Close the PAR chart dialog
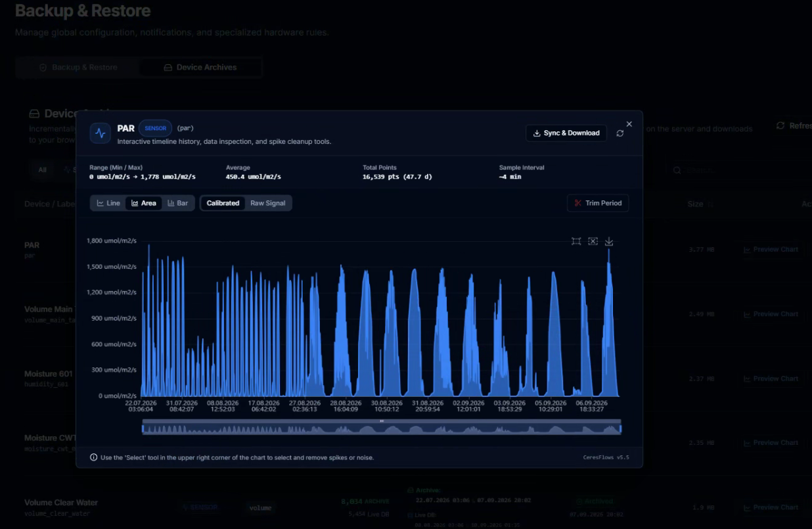The width and height of the screenshot is (812, 529). tap(629, 124)
